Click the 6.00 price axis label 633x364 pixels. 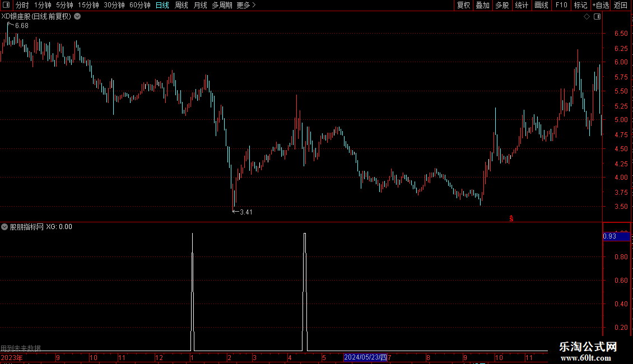621,62
